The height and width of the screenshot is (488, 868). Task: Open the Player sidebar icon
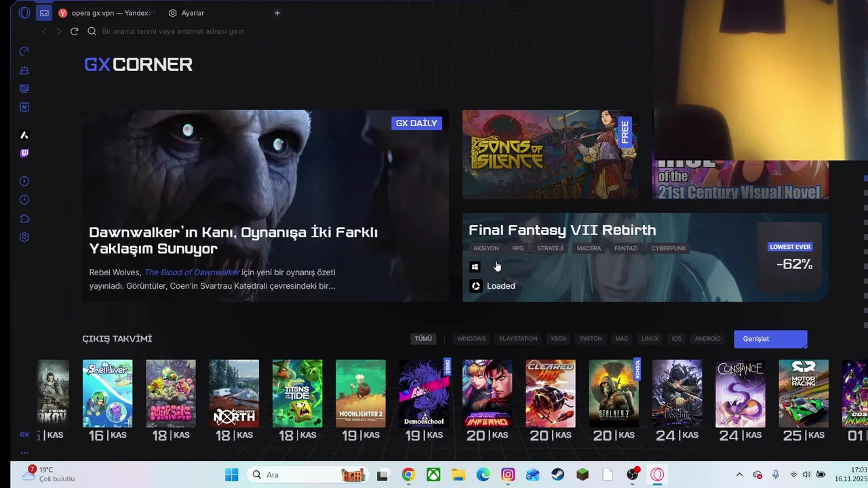coord(24,181)
